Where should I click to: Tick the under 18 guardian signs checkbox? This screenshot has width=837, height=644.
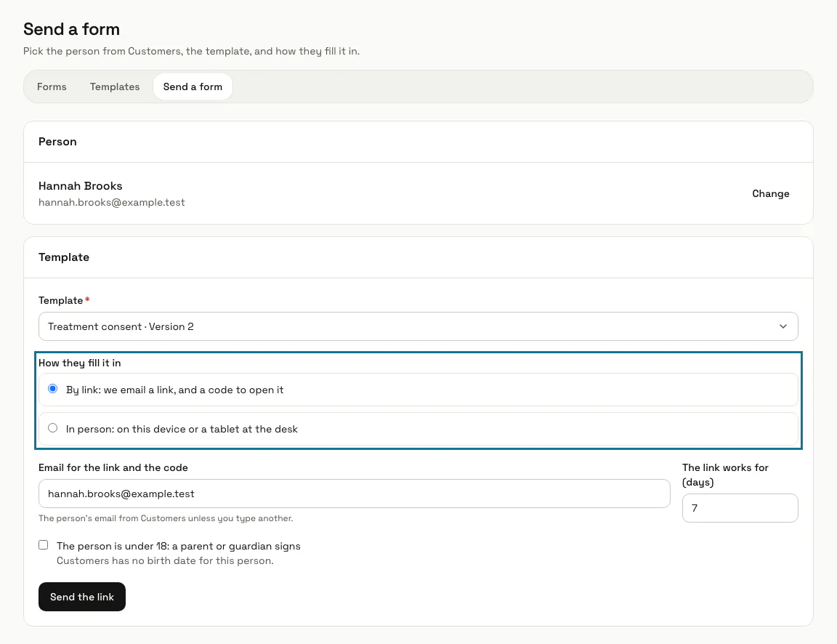click(x=44, y=544)
